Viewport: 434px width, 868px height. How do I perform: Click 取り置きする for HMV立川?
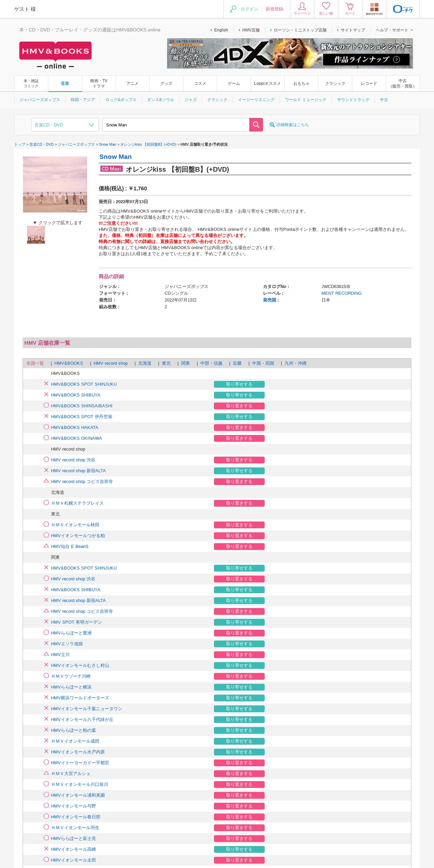coord(239,655)
